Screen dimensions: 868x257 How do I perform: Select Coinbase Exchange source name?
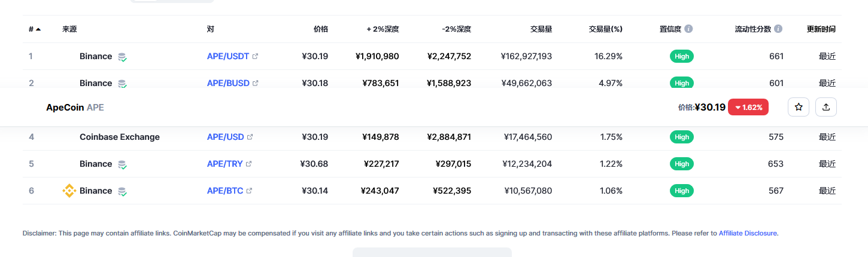120,137
